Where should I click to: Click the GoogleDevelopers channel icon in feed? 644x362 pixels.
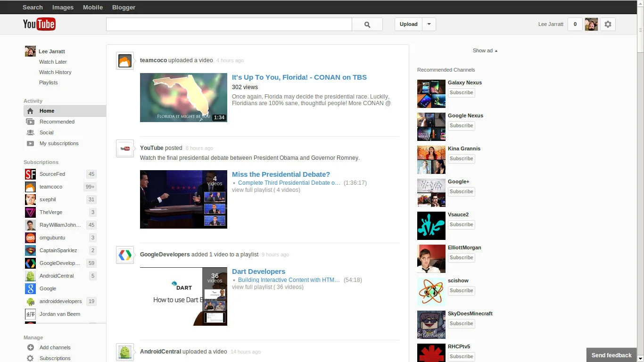125,255
